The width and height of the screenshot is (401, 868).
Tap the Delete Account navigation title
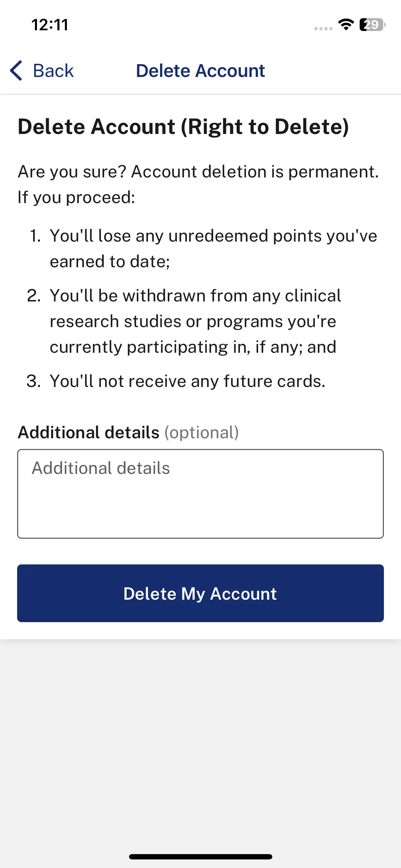coord(200,71)
